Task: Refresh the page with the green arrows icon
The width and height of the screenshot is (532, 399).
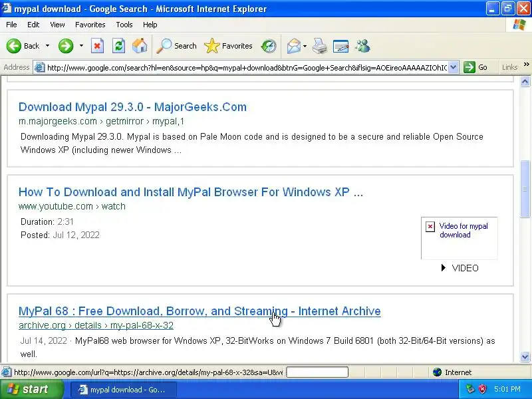Action: coord(118,46)
